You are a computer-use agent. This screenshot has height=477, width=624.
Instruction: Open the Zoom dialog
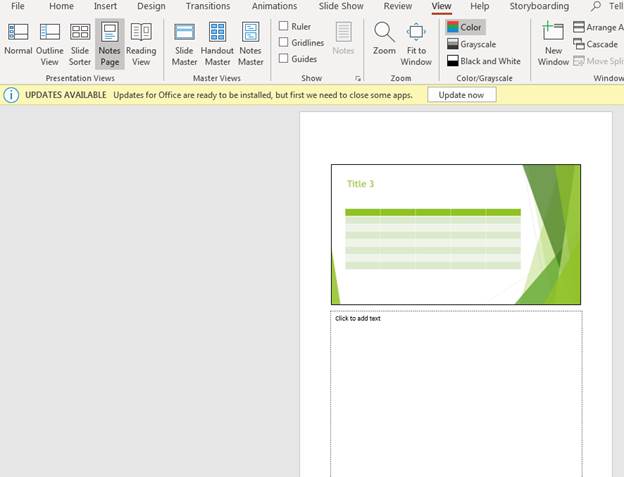click(384, 39)
